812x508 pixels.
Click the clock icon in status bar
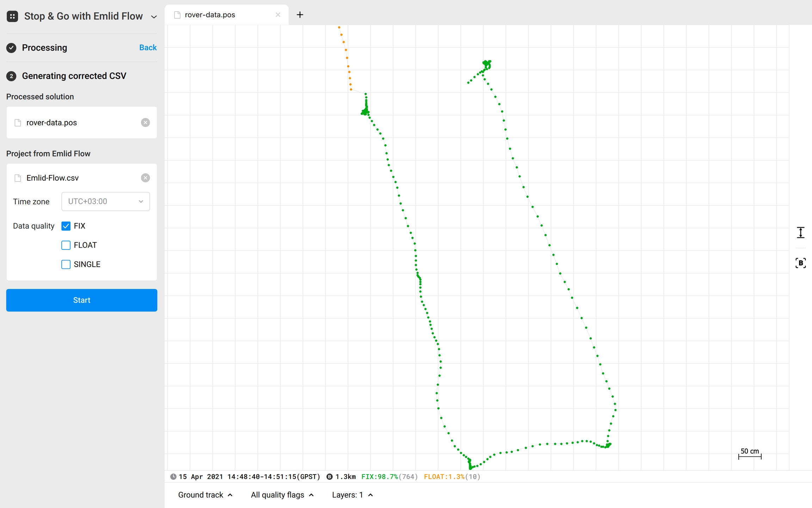[173, 477]
